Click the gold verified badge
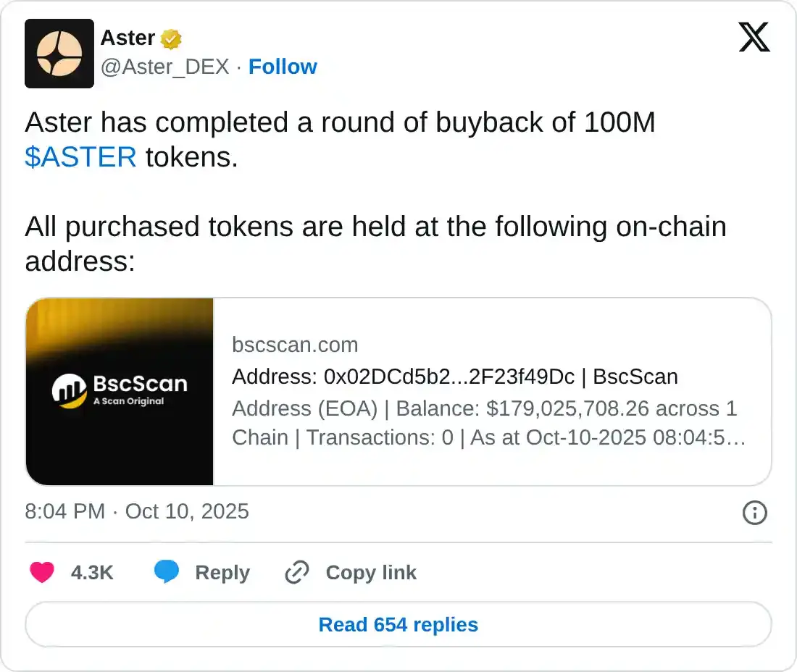The height and width of the screenshot is (672, 797). [171, 38]
